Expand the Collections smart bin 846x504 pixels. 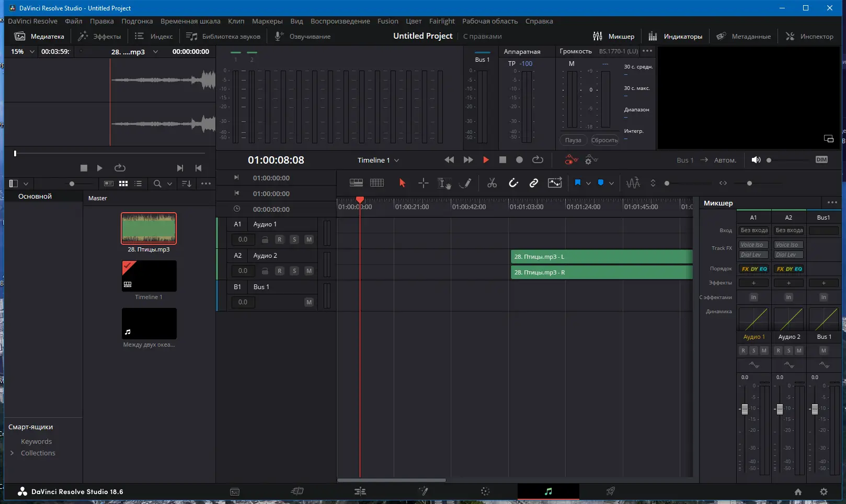12,453
